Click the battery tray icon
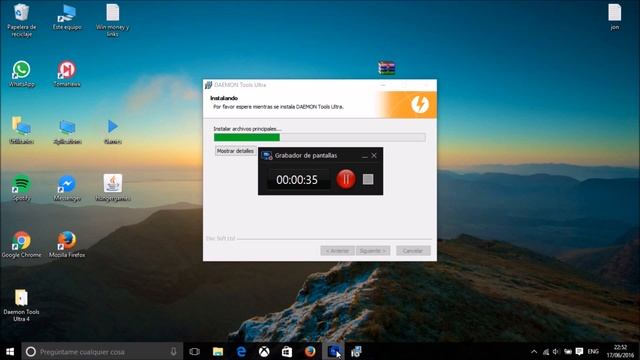This screenshot has width=640, height=360. pyautogui.click(x=568, y=351)
